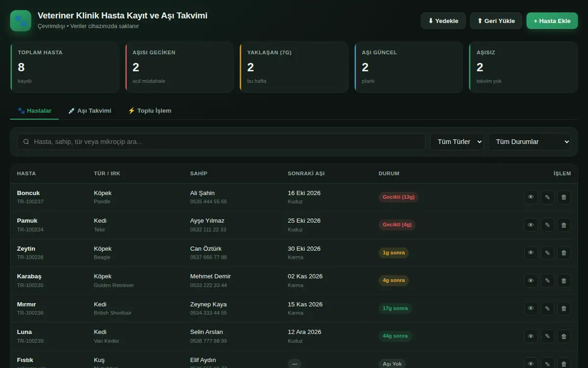588x368 pixels.
Task: Edit the Mırmır patient record
Action: point(547,309)
